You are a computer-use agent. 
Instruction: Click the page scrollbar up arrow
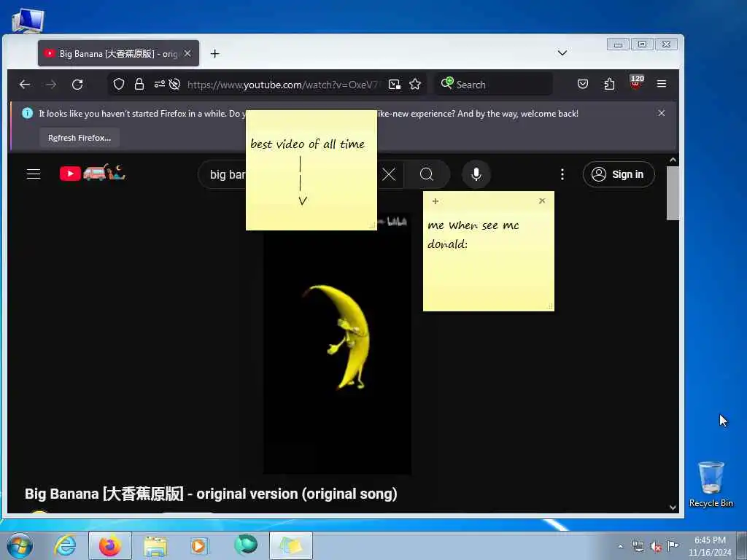(673, 160)
